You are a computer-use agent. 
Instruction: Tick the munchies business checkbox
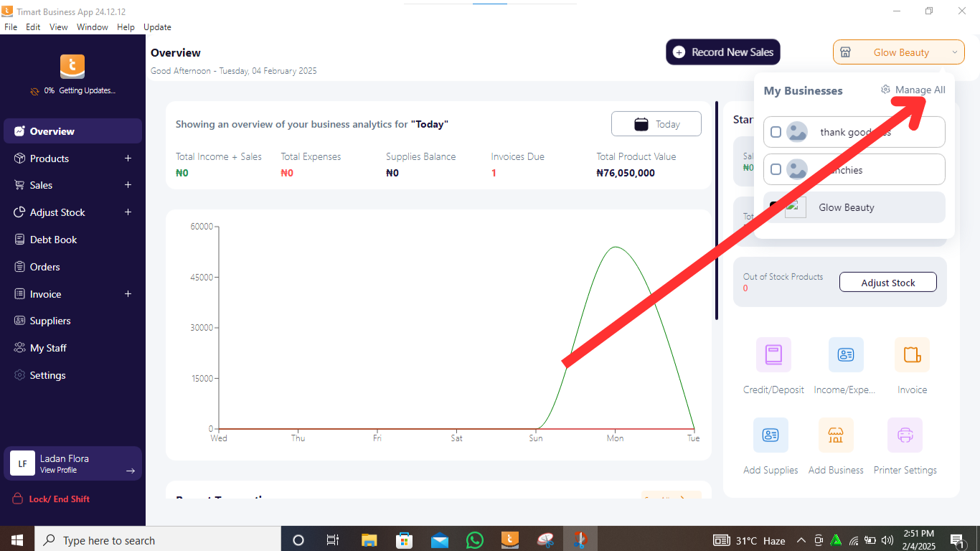click(x=776, y=169)
